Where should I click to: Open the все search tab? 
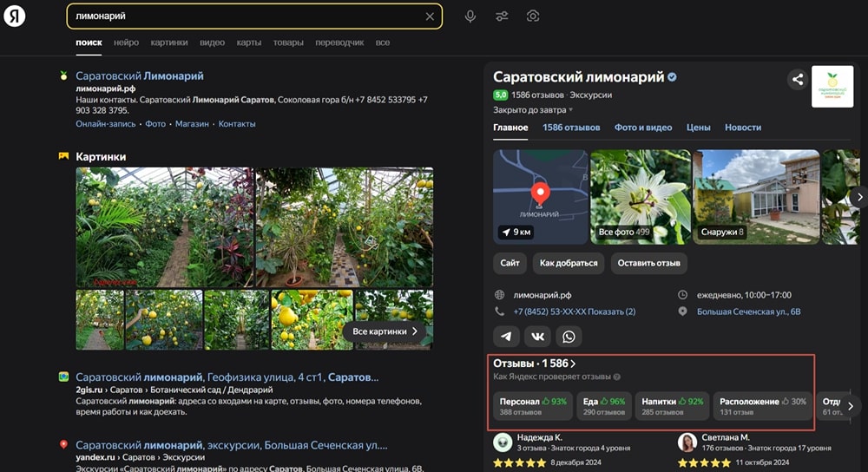383,42
